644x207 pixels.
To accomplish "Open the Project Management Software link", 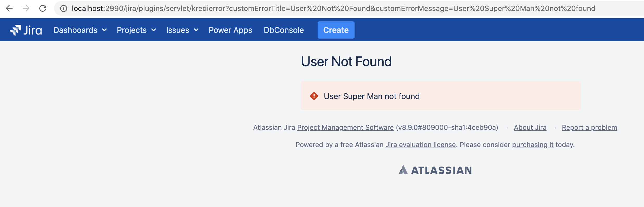I will (x=345, y=127).
